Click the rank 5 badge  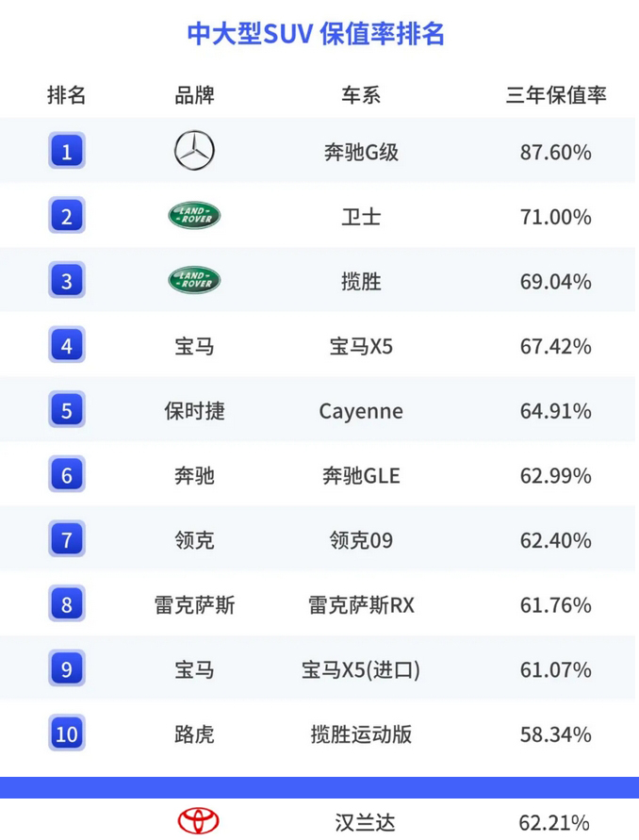point(66,411)
